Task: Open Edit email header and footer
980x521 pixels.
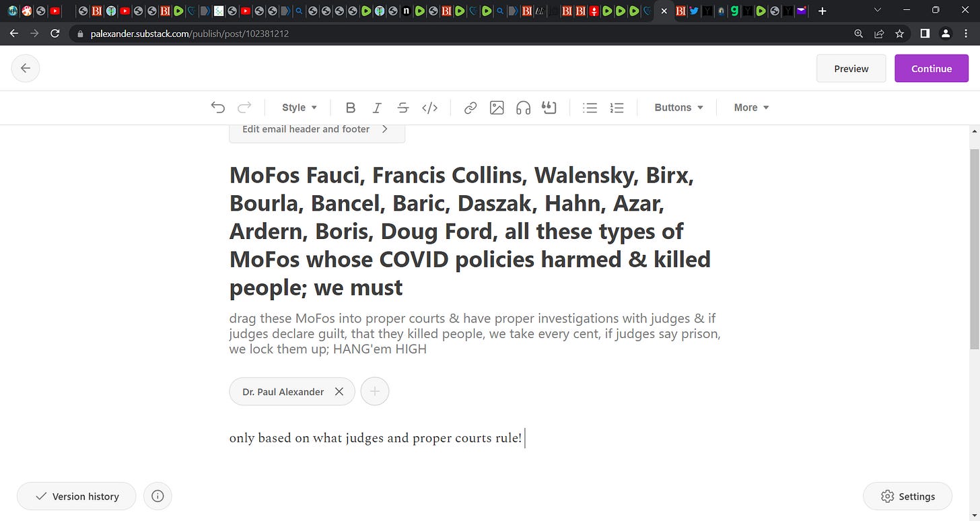Action: 317,129
